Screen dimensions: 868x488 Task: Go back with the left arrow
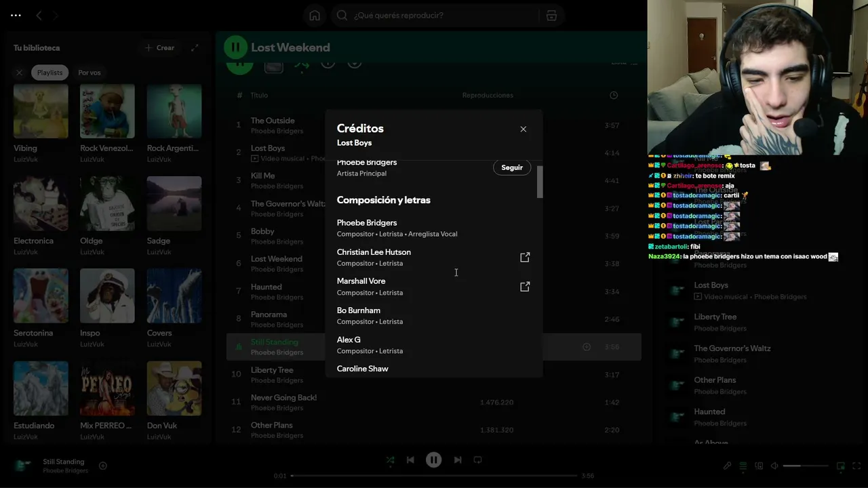39,15
